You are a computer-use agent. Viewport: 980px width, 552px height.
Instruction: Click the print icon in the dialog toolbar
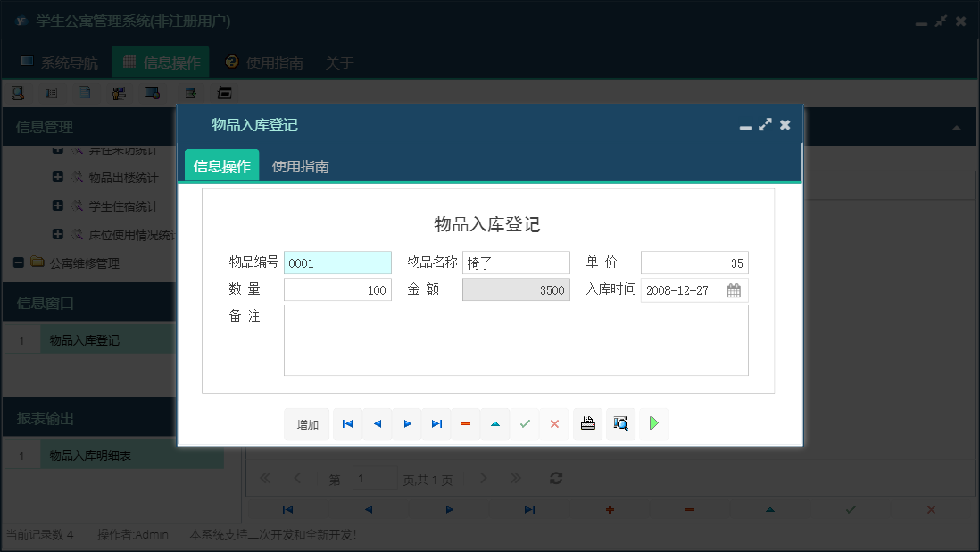point(587,423)
